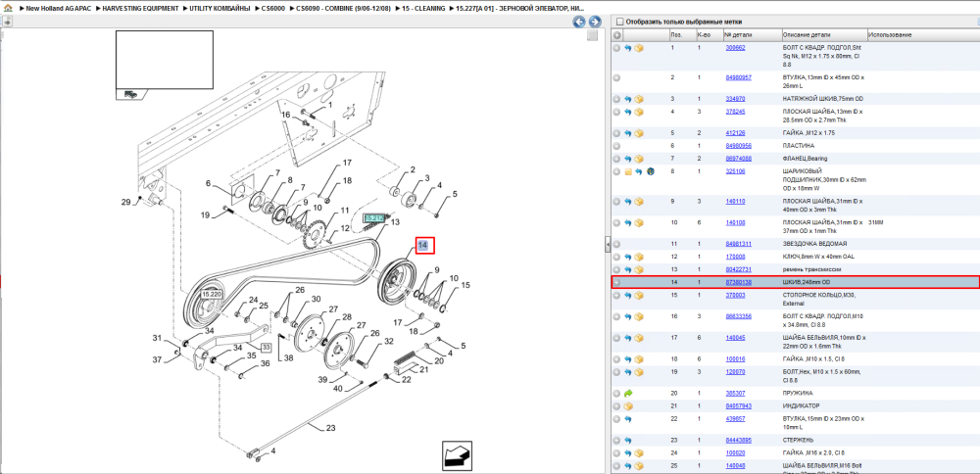Go to previous illustration with left arrow
Screen dimensions: 980x474
579,22
